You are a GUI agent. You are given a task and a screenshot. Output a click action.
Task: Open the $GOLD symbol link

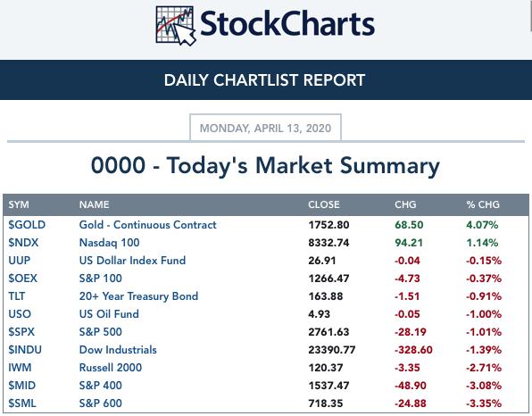(27, 225)
